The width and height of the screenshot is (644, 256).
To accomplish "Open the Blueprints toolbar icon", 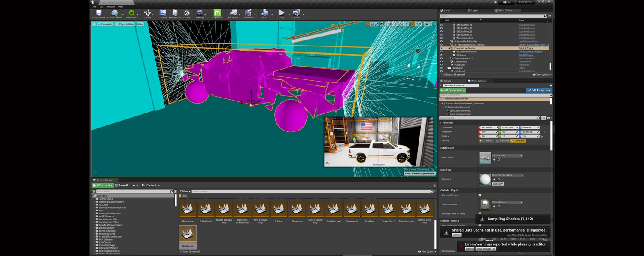I will pos(233,14).
